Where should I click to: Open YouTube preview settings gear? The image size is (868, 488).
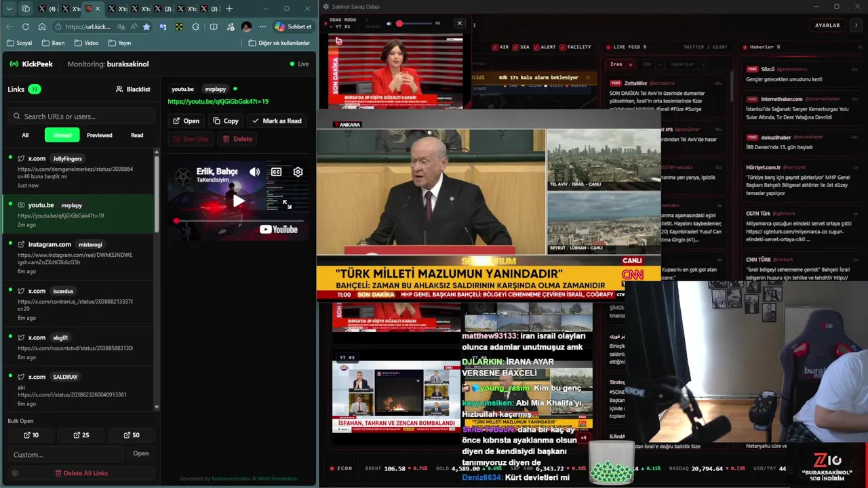coord(298,172)
